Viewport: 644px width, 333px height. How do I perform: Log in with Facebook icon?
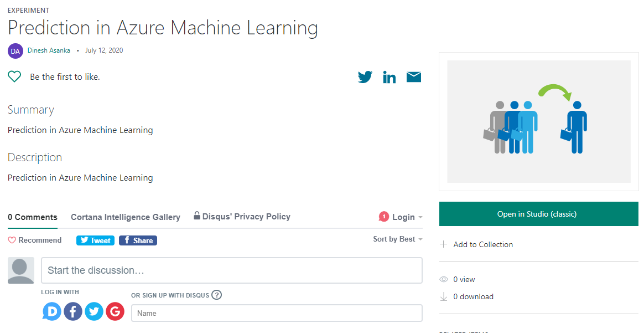tap(73, 311)
